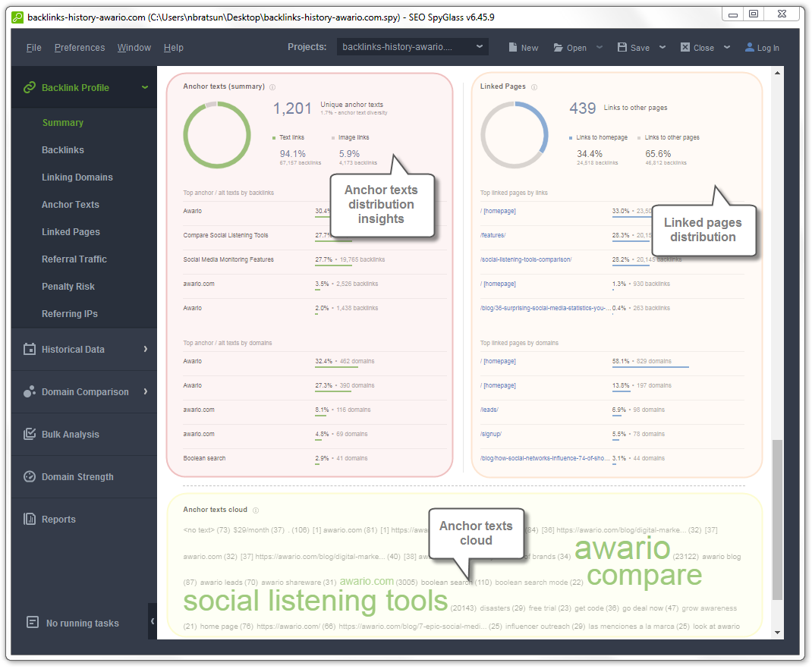Viewport: 812px width, 669px height.
Task: Open the /signup/ linked page link
Action: coord(490,434)
